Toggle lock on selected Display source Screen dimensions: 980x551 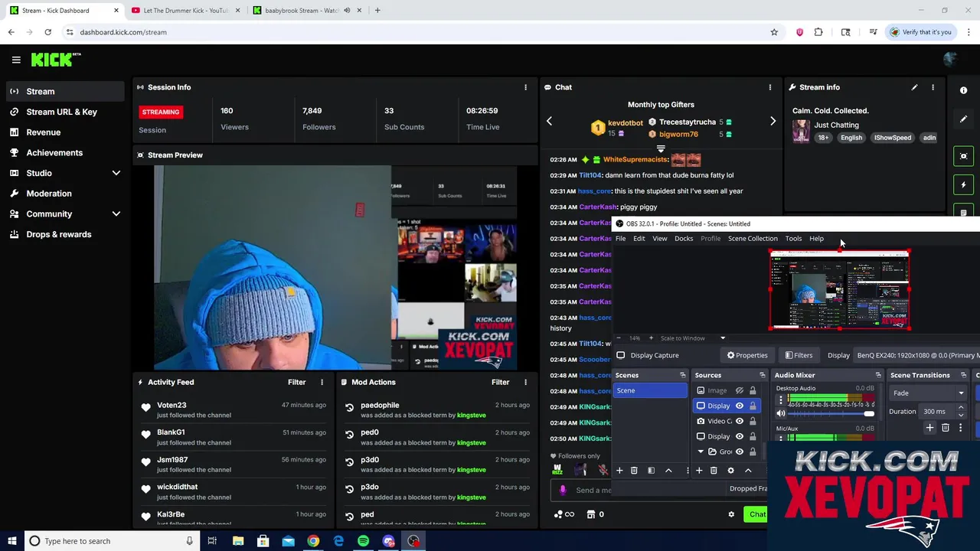(753, 406)
